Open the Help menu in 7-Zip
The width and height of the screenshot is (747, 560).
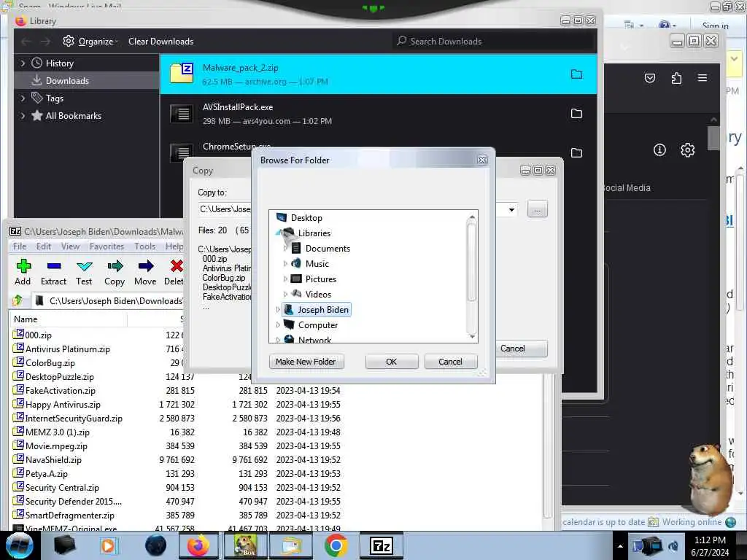click(174, 246)
